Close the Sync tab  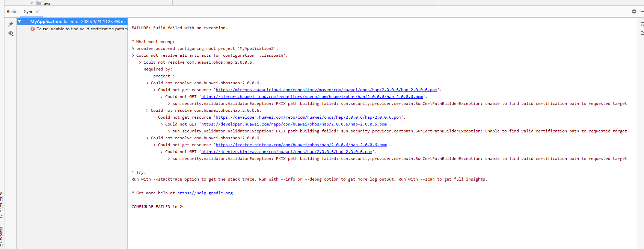pyautogui.click(x=37, y=12)
